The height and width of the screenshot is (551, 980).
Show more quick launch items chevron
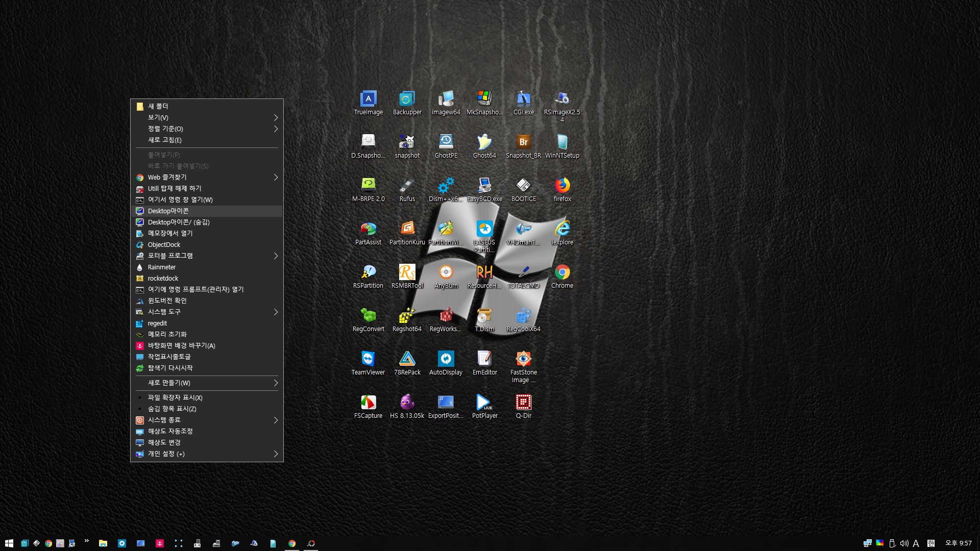coord(86,541)
